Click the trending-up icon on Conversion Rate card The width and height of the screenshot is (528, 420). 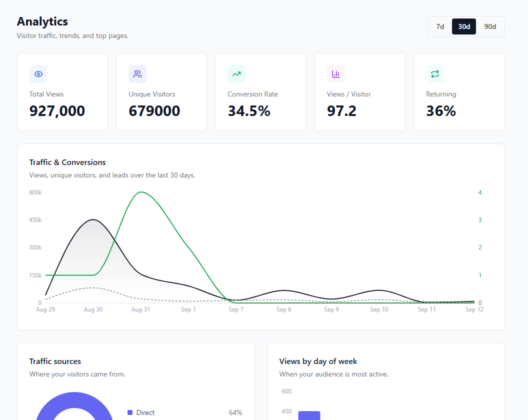pos(236,74)
